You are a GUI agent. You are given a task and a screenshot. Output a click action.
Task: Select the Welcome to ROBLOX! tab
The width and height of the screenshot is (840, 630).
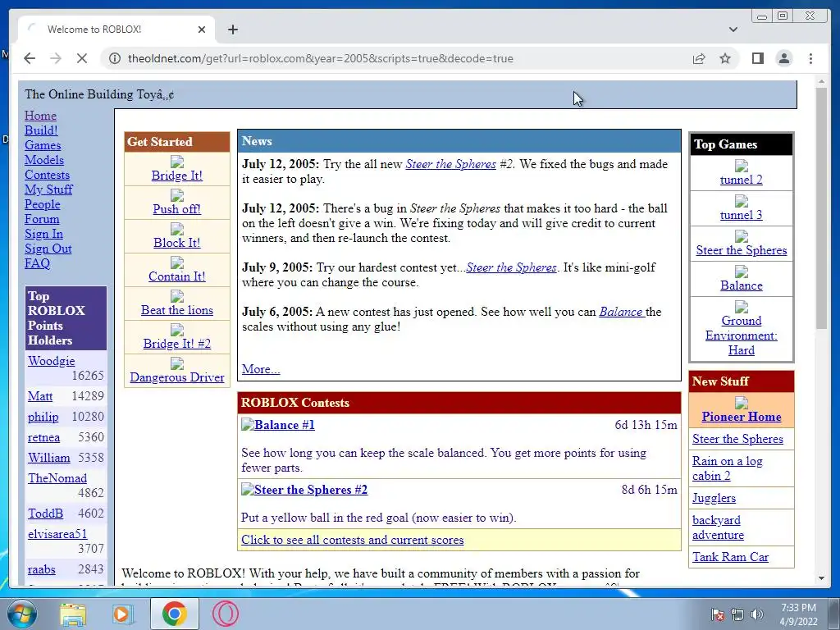pos(116,30)
